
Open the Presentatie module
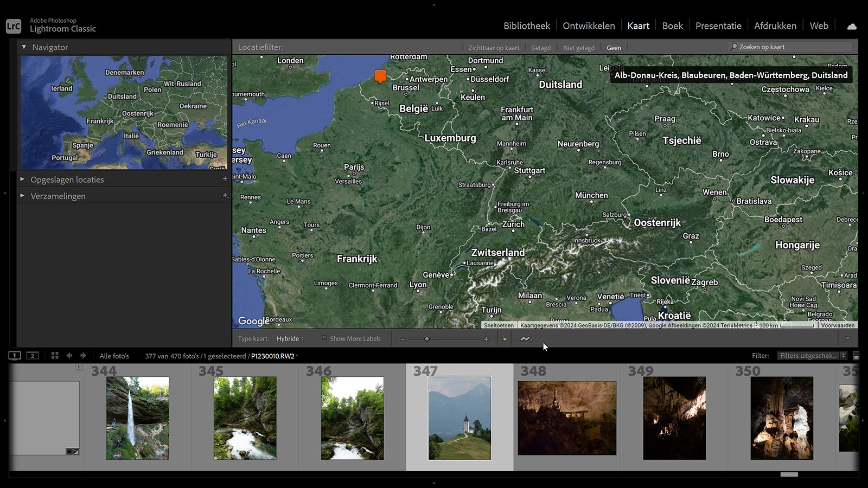click(x=718, y=26)
